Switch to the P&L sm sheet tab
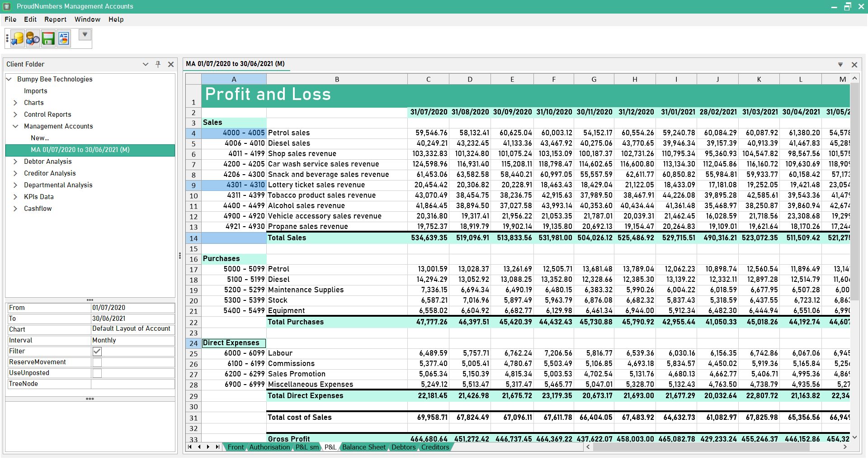This screenshot has width=868, height=466. (x=307, y=447)
